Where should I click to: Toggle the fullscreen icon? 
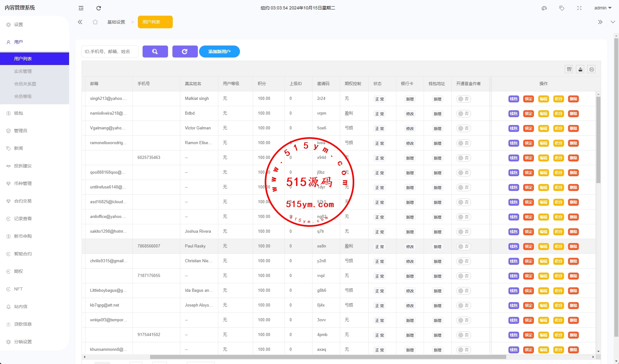pos(579,8)
